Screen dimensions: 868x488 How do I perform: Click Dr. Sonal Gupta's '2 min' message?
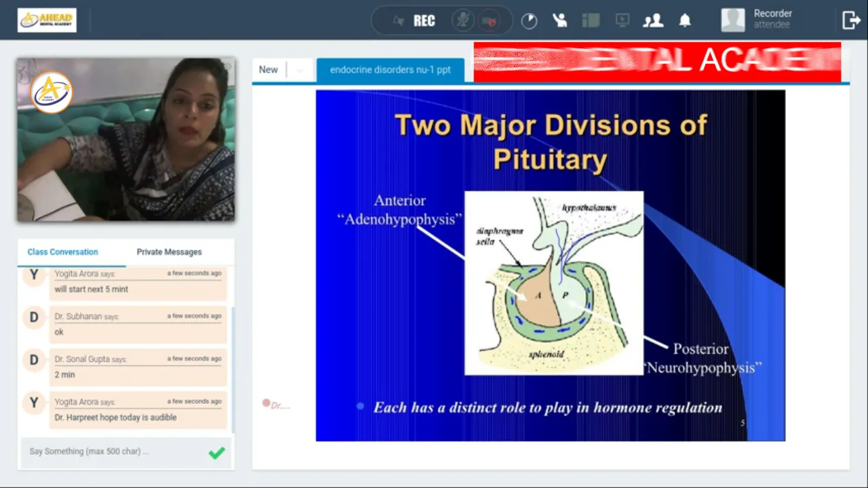click(x=138, y=369)
